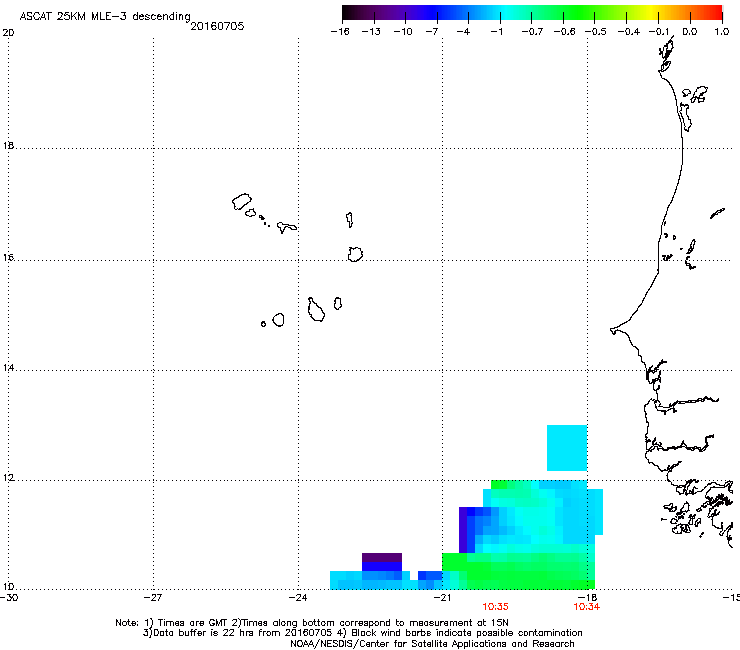Click the 1.0 color scale label

click(x=722, y=32)
